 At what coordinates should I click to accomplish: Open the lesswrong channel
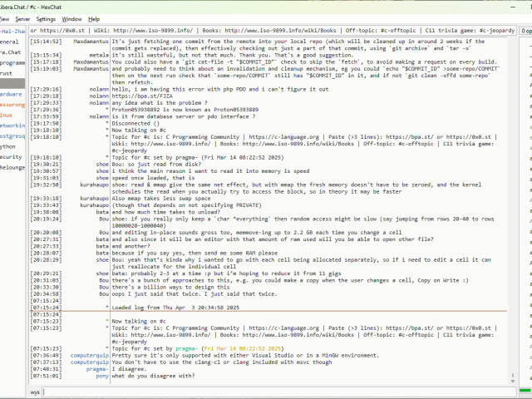coord(12,106)
